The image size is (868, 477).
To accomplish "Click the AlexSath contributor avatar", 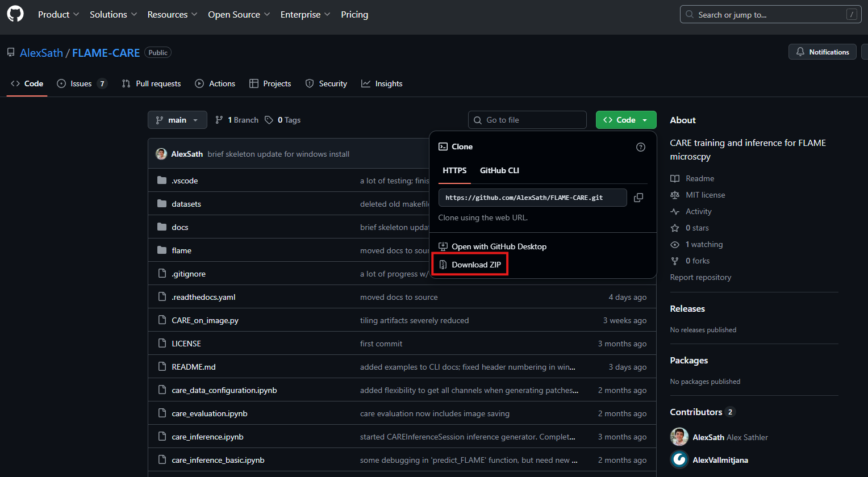I will tap(679, 437).
